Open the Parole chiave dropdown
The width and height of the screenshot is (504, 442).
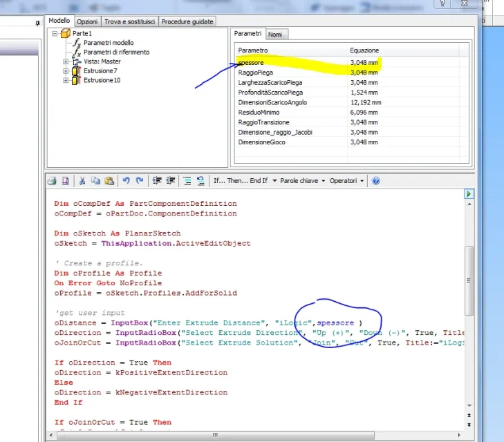coord(302,181)
